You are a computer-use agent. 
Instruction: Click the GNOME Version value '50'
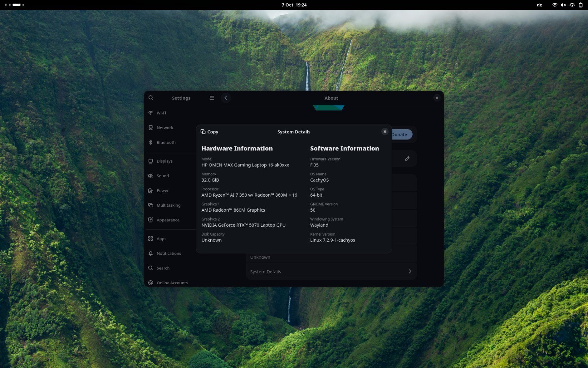[313, 210]
